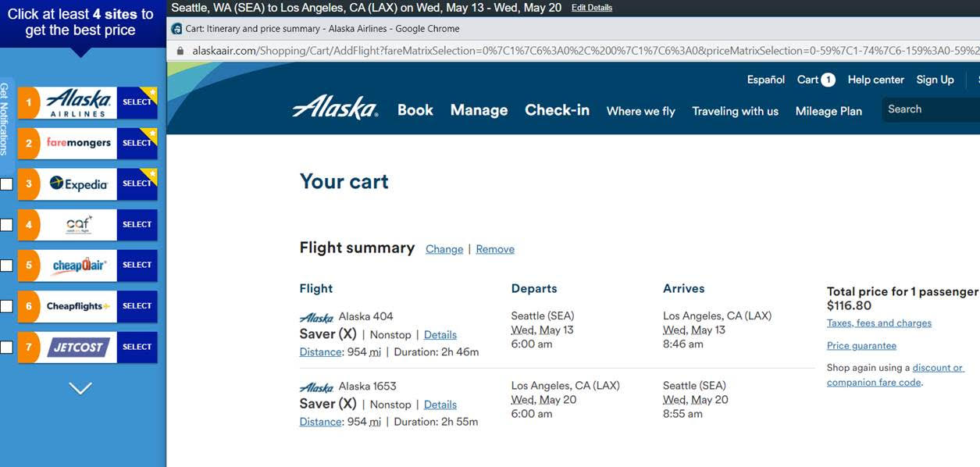The width and height of the screenshot is (980, 467).
Task: Select the faremongers site tile
Action: [x=87, y=143]
